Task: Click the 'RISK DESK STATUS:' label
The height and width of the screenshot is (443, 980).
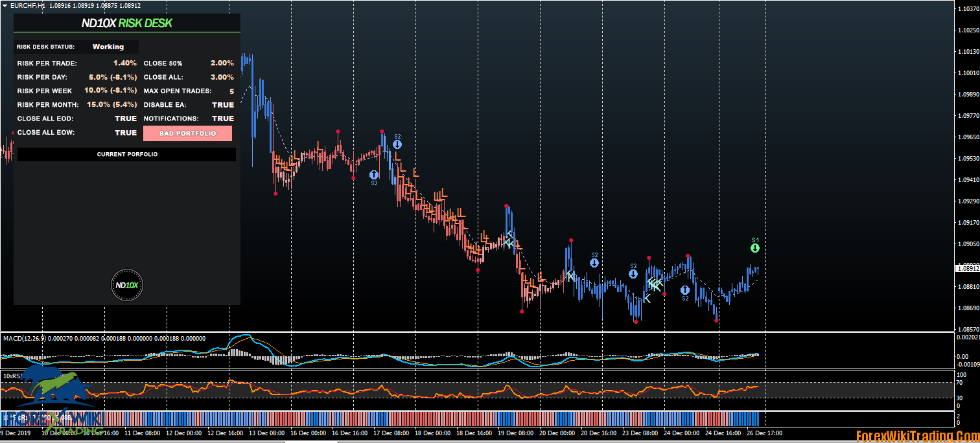Action: point(46,47)
